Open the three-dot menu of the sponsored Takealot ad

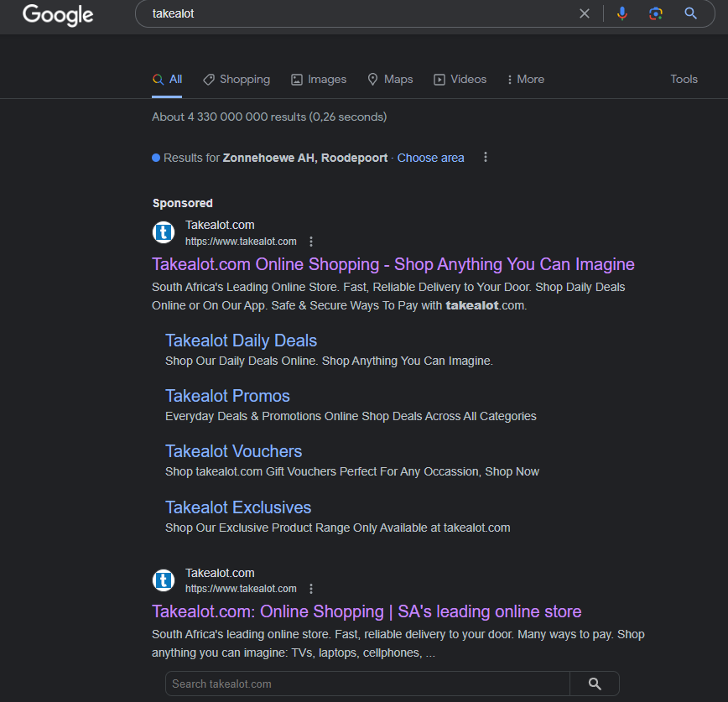point(311,242)
